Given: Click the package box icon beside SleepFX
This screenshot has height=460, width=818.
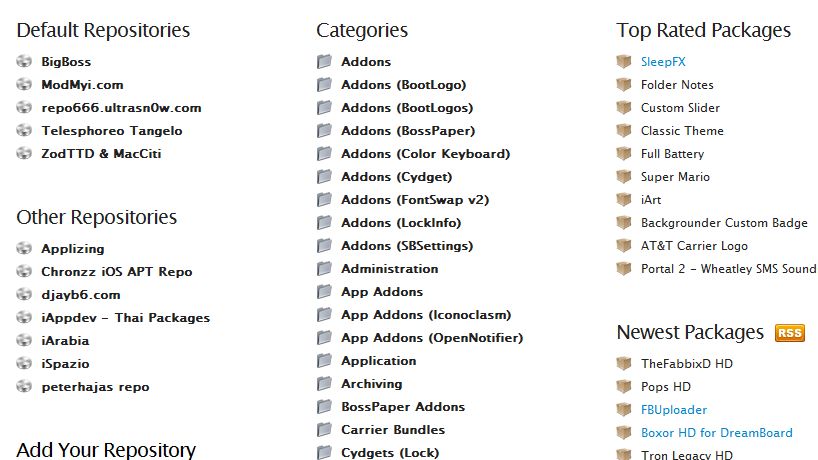Looking at the screenshot, I should click(625, 62).
